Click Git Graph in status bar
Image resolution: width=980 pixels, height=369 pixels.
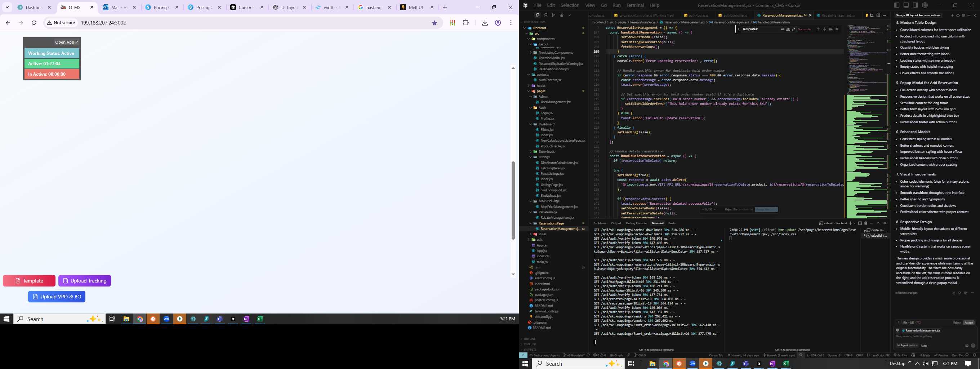616,355
